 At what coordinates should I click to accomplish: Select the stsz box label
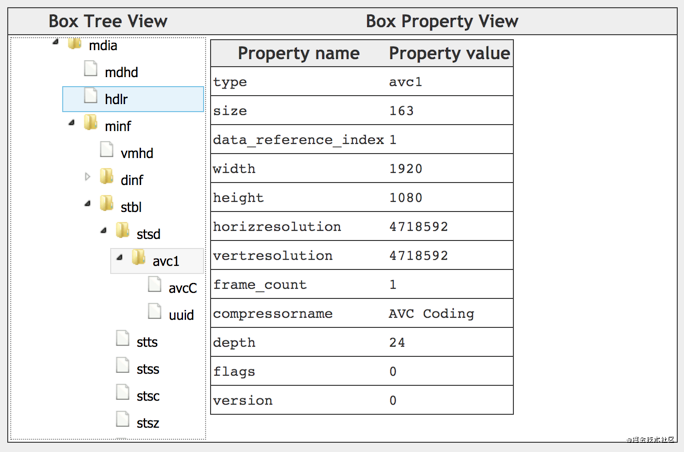[x=148, y=423]
